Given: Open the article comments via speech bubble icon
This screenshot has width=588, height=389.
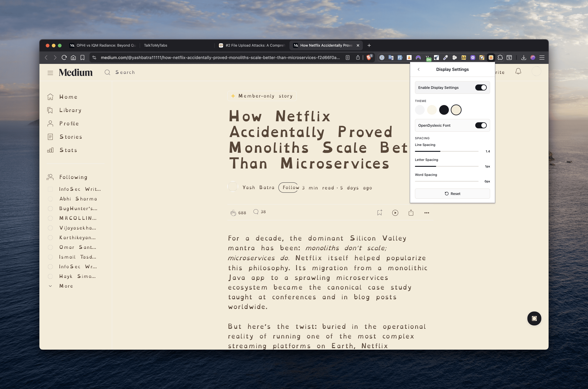Looking at the screenshot, I should tap(256, 212).
